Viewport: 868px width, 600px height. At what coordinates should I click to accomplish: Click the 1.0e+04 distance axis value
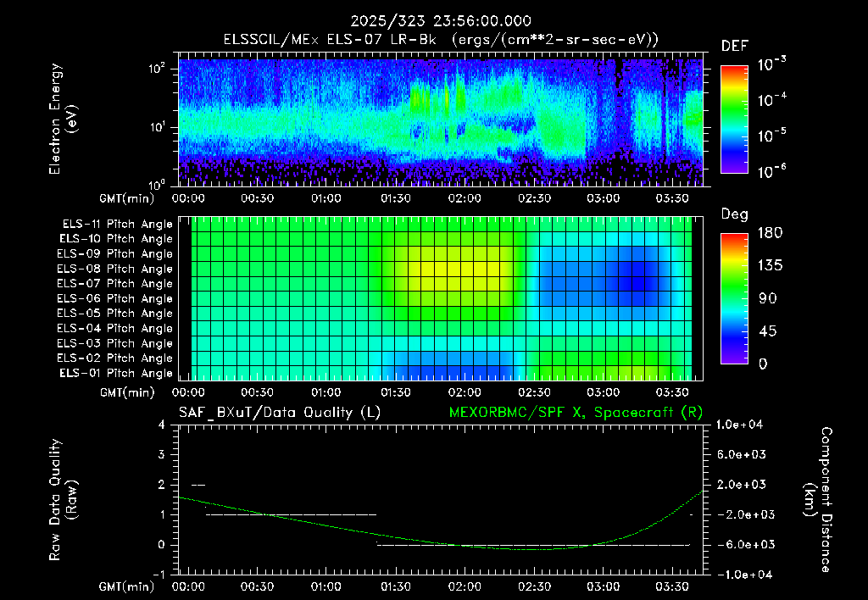click(x=739, y=425)
